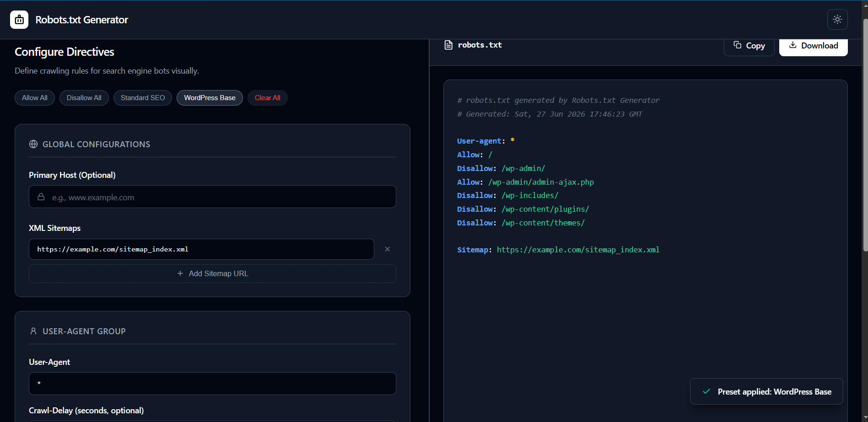The image size is (868, 422).
Task: Click the XML Sitemaps label
Action: coord(54,228)
